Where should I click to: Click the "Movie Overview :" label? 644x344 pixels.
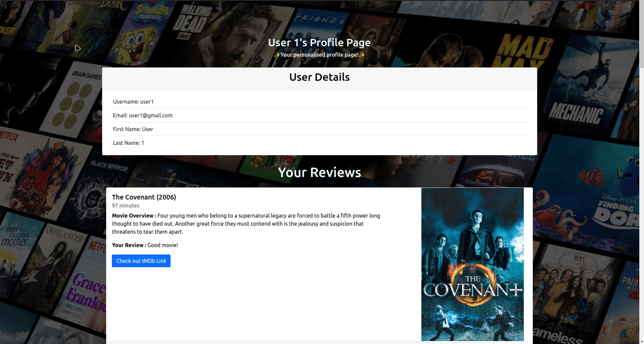click(134, 216)
